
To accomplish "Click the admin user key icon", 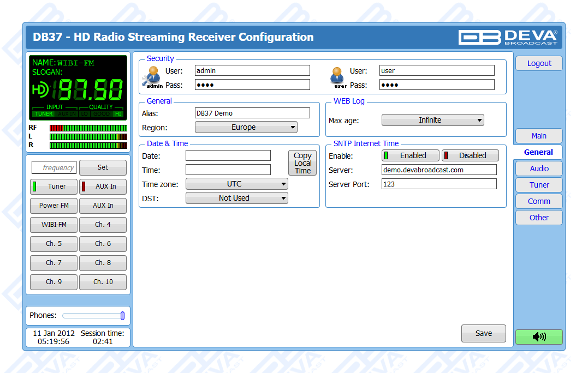I will (x=153, y=76).
